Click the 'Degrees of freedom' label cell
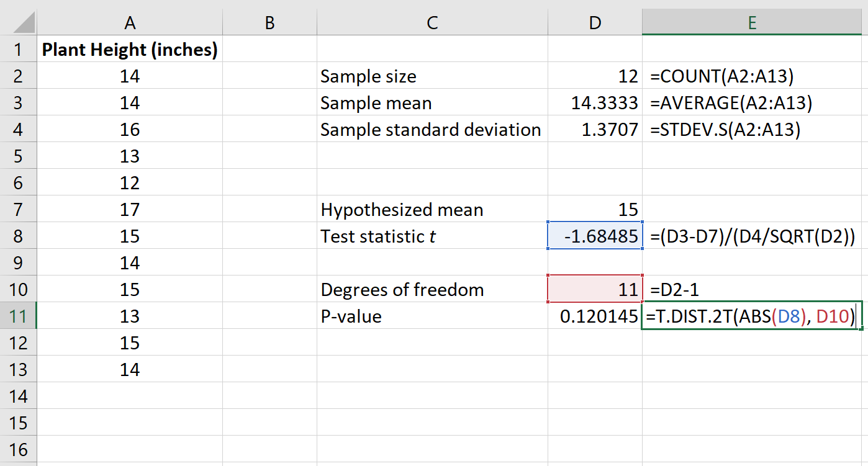The height and width of the screenshot is (466, 868). pyautogui.click(x=432, y=289)
